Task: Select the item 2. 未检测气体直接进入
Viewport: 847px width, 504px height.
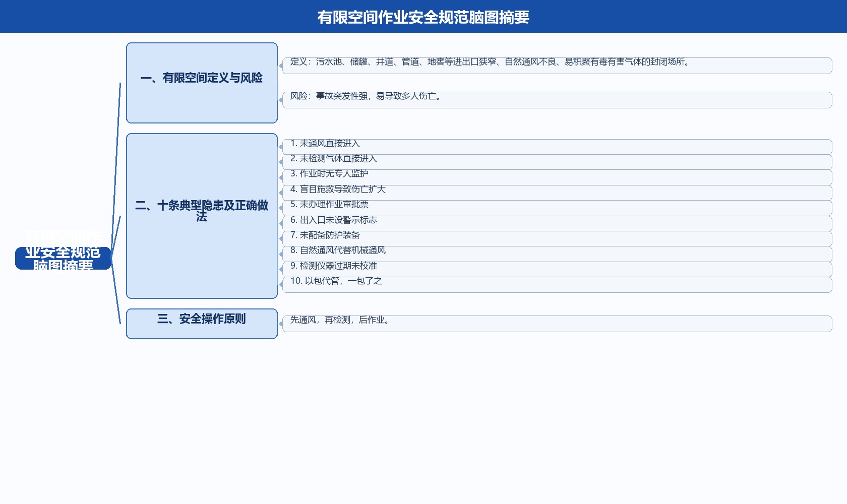Action: [x=557, y=162]
